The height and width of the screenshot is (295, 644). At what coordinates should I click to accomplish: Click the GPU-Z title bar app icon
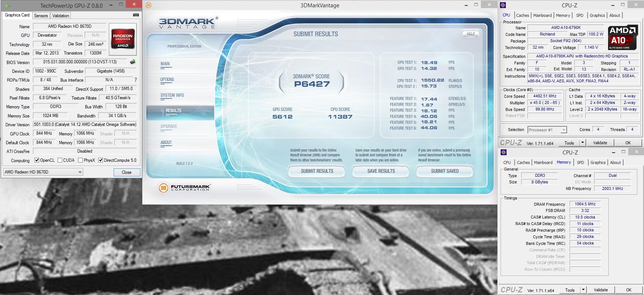tap(7, 5)
